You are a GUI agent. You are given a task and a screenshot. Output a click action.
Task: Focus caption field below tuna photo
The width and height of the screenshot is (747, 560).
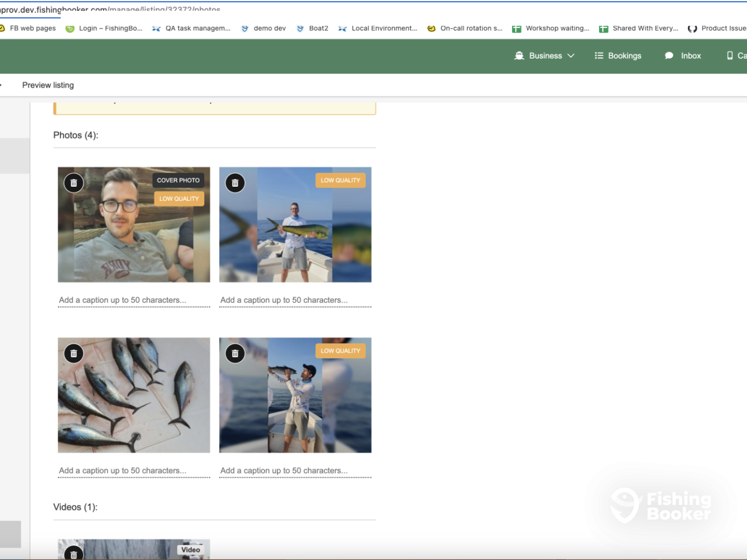[x=134, y=471]
